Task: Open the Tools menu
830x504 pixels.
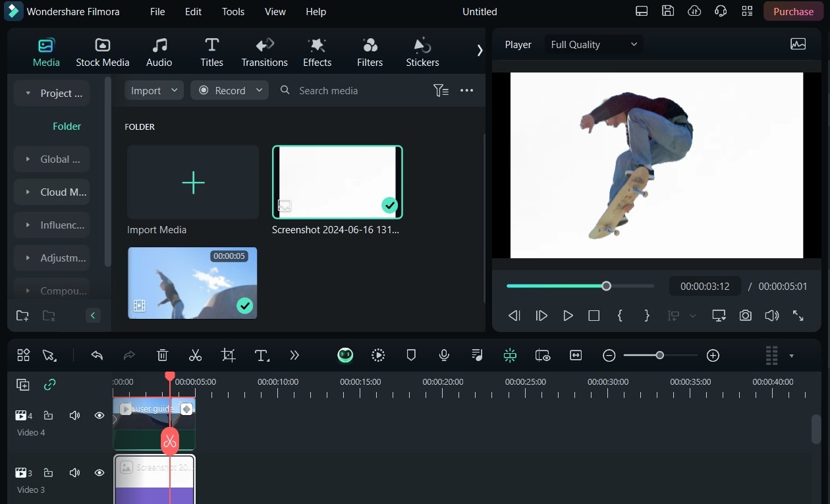Action: (233, 11)
